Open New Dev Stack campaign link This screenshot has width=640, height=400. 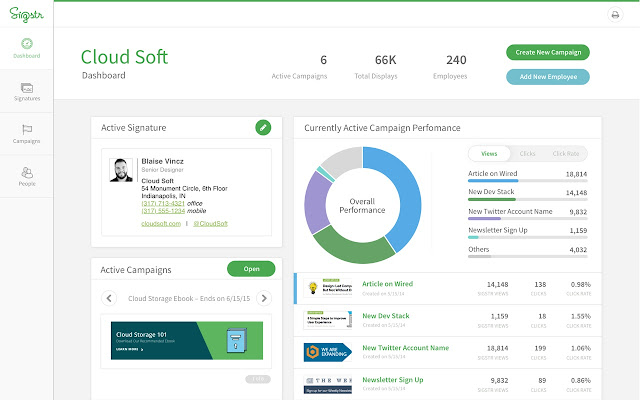(386, 316)
